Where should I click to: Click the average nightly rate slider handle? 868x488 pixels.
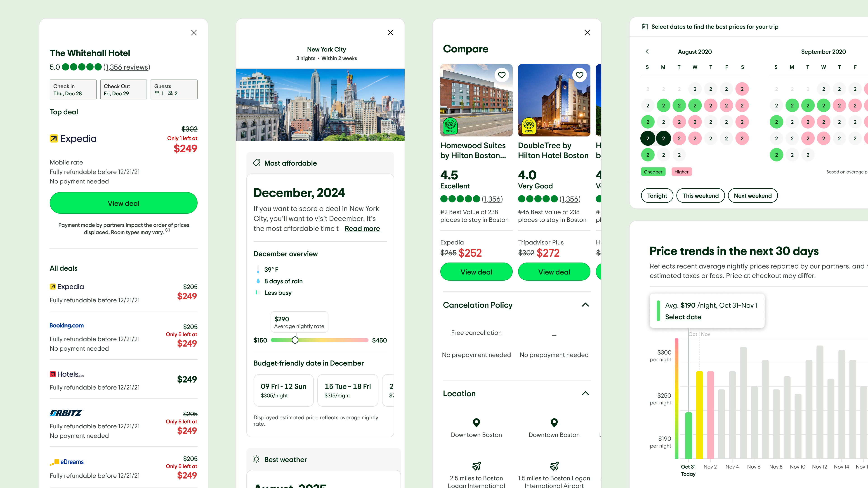295,340
